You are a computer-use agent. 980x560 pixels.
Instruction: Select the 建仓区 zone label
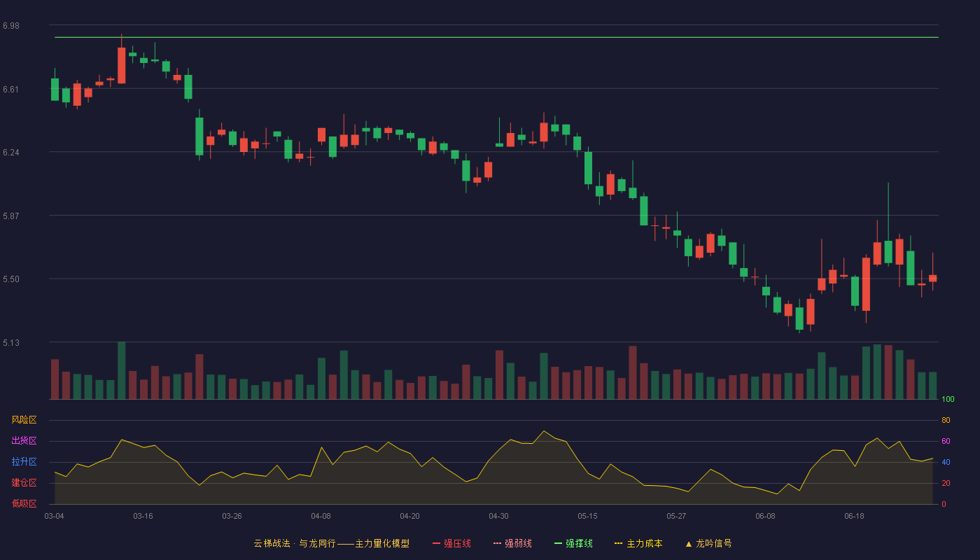(24, 483)
